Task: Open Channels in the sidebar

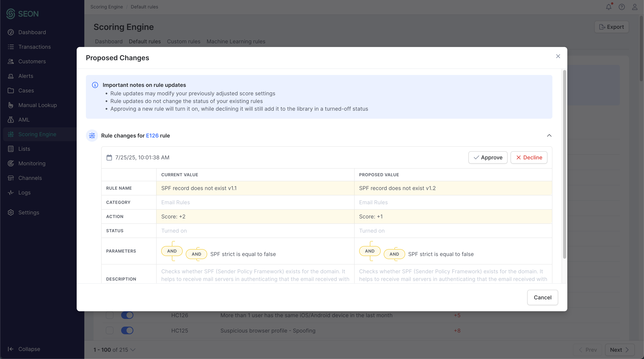Action: (x=30, y=178)
